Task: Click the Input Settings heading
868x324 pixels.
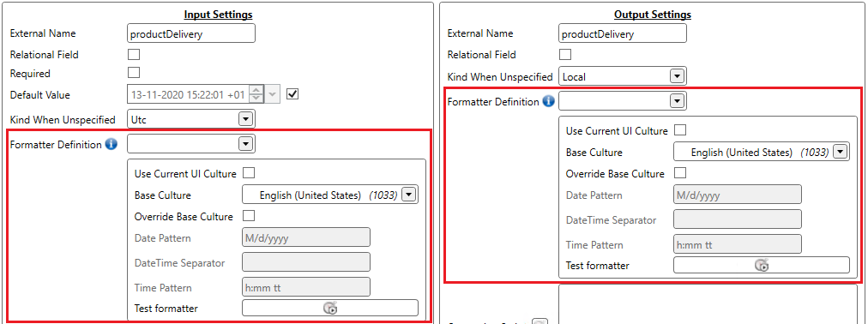Action: click(218, 15)
